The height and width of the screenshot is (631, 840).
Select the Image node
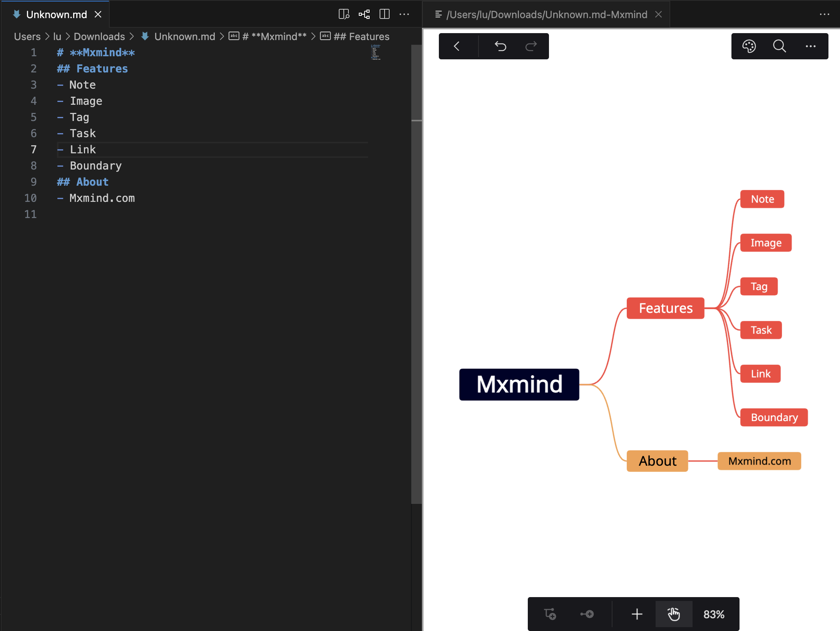(766, 243)
